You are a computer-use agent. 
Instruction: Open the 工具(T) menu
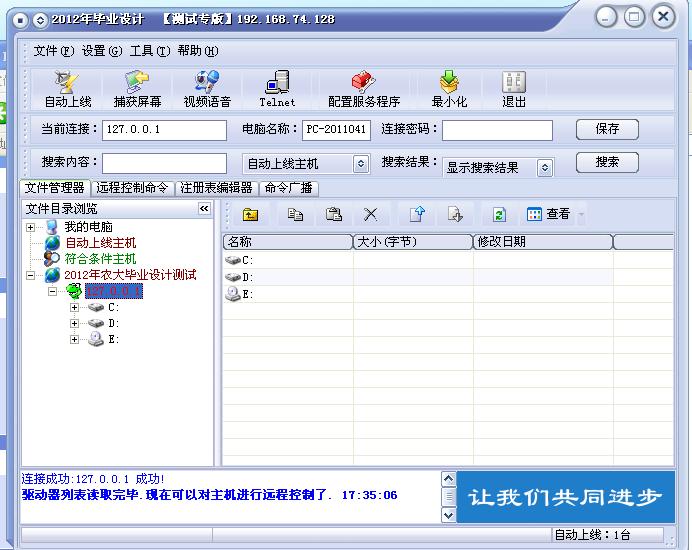[150, 51]
